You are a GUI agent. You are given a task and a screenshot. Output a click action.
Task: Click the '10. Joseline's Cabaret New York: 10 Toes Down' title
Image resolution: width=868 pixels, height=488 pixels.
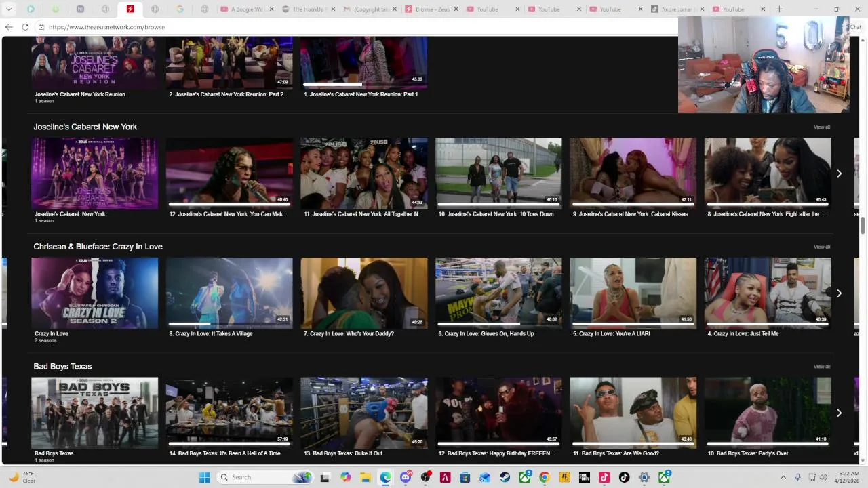[496, 214]
